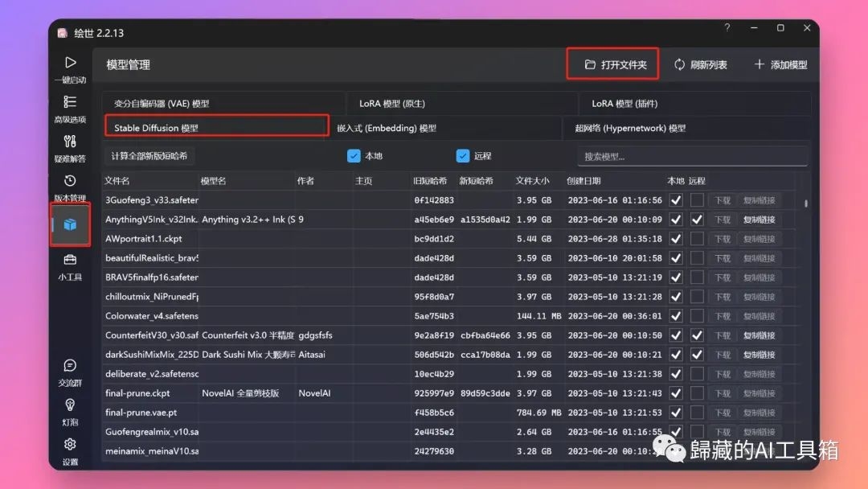Screen dimensions: 868x489
Task: Open the advanced options sidebar icon
Action: click(x=70, y=109)
